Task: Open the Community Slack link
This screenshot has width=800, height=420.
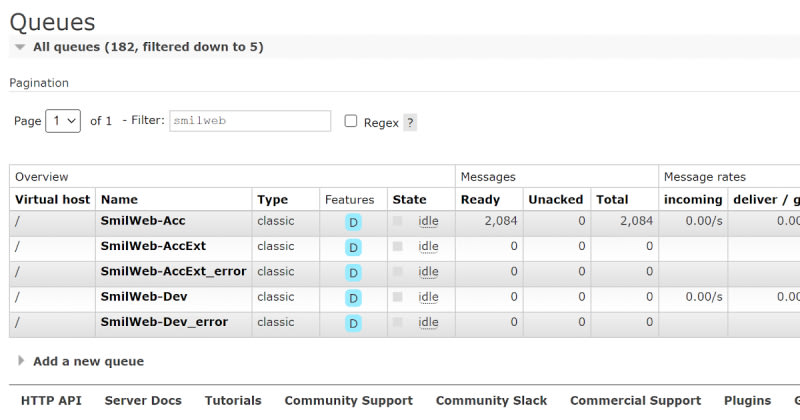Action: pos(491,400)
